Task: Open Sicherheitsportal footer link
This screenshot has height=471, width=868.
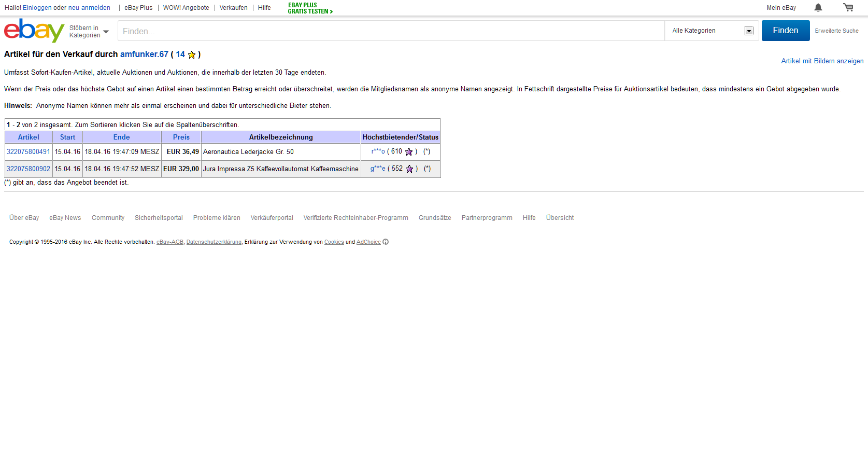Action: pyautogui.click(x=159, y=218)
